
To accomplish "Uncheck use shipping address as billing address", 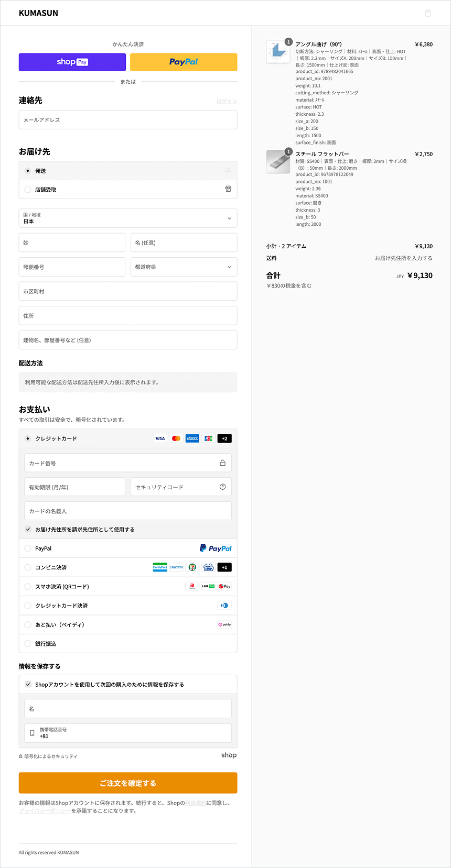I will (28, 529).
